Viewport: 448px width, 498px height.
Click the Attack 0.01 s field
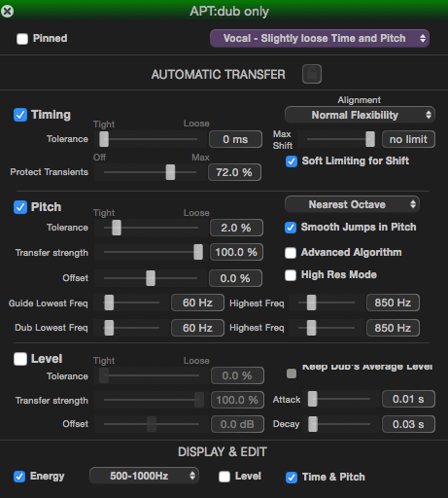[x=408, y=399]
